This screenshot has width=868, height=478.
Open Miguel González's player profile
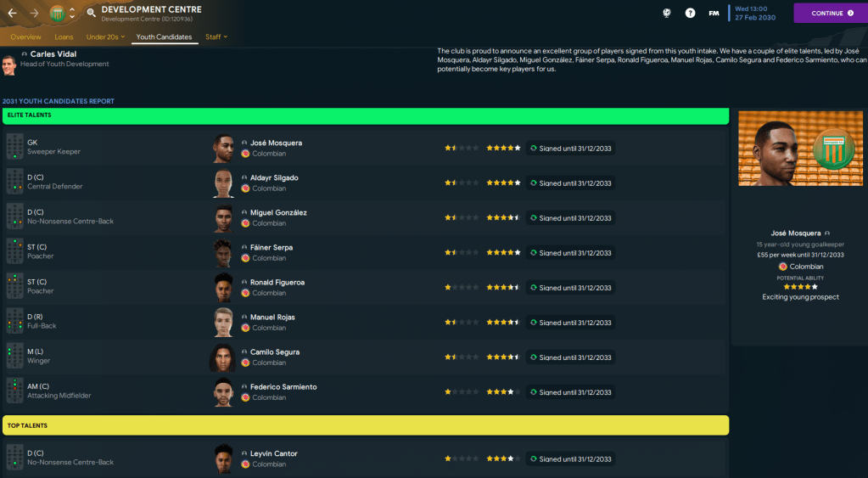278,212
